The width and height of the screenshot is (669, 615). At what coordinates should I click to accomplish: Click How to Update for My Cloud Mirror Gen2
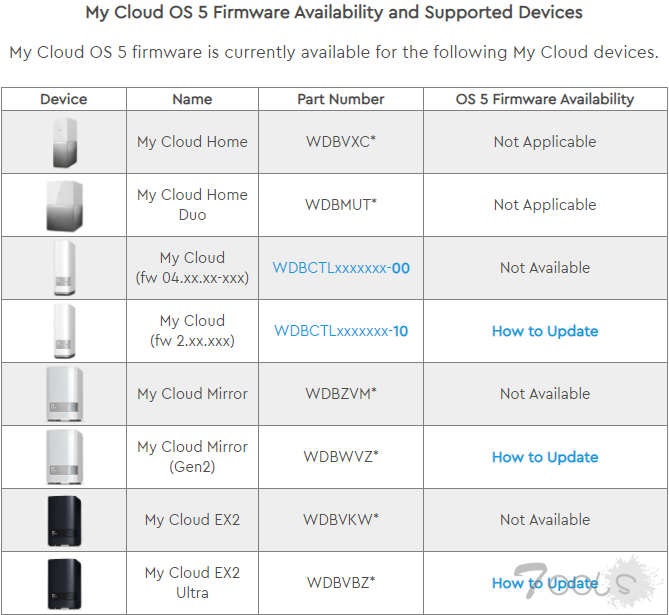545,457
